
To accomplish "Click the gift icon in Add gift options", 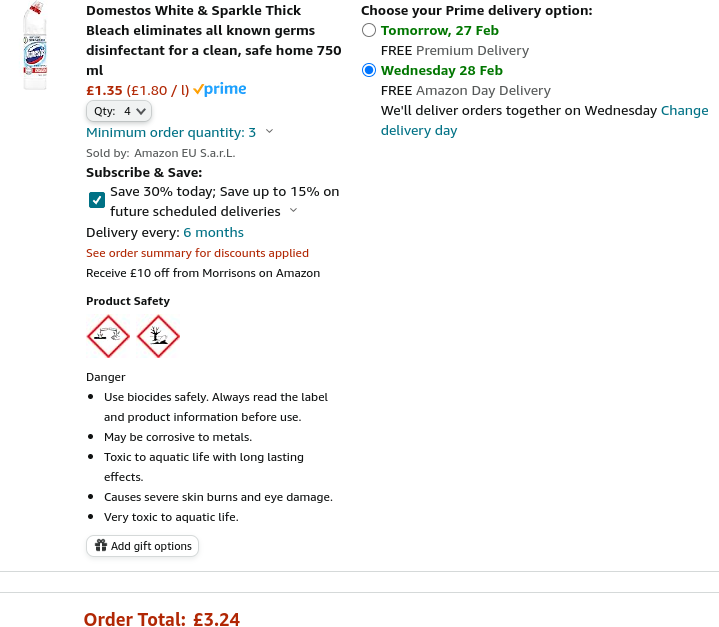I will pos(100,546).
